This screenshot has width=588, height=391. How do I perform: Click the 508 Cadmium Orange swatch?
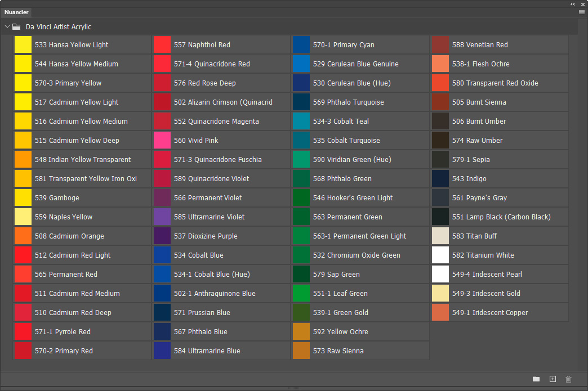[82, 236]
